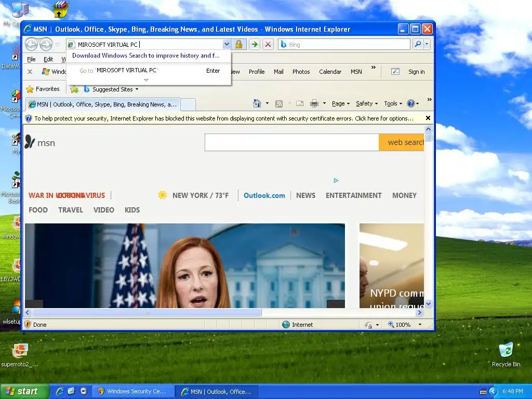Viewport: 532px width, 399px height.
Task: Click the RSS feeds icon
Action: 279,104
